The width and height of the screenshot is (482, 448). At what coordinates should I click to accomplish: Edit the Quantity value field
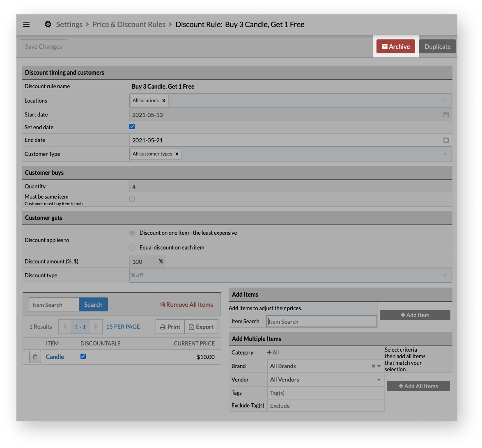pyautogui.click(x=291, y=187)
